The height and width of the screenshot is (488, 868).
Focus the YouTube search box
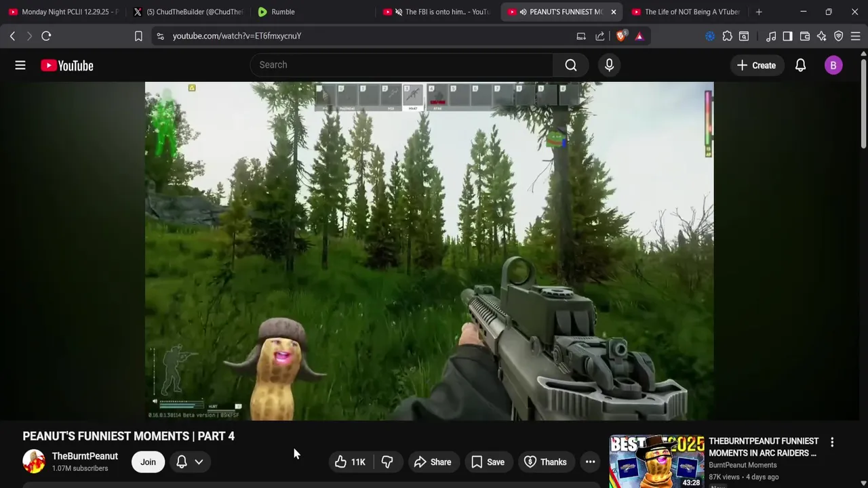(x=401, y=65)
